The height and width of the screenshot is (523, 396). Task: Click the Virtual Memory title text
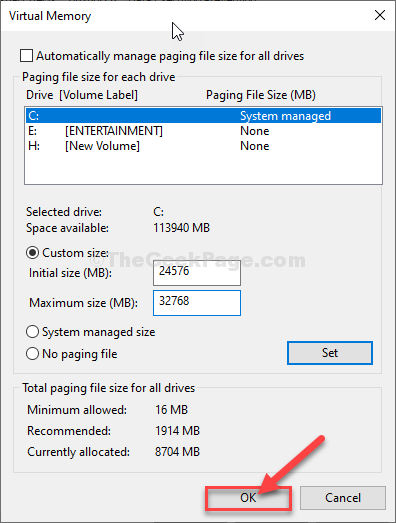50,16
